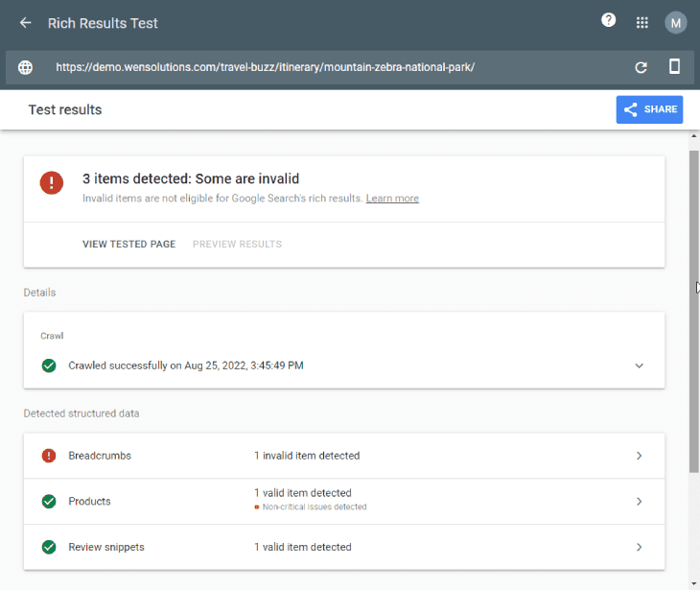This screenshot has height=590, width=700.
Task: Click the 'Details' section label
Action: (x=39, y=293)
